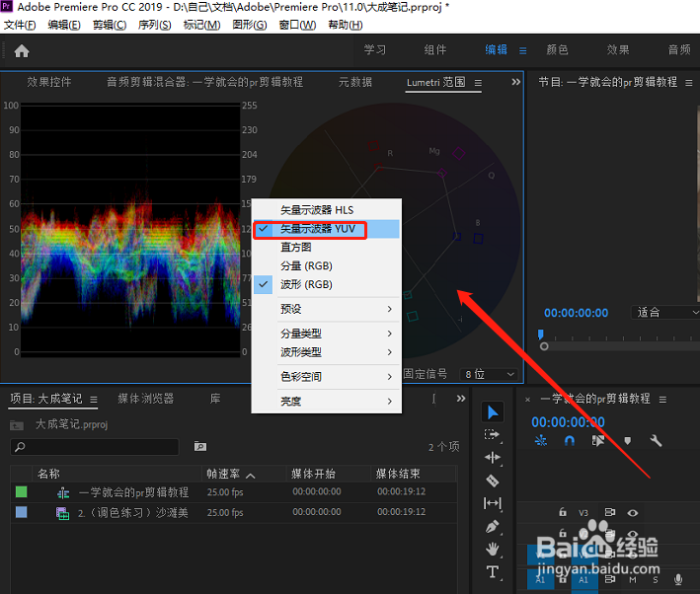700x594 pixels.
Task: Open the 8 位 bit depth dropdown
Action: [490, 374]
